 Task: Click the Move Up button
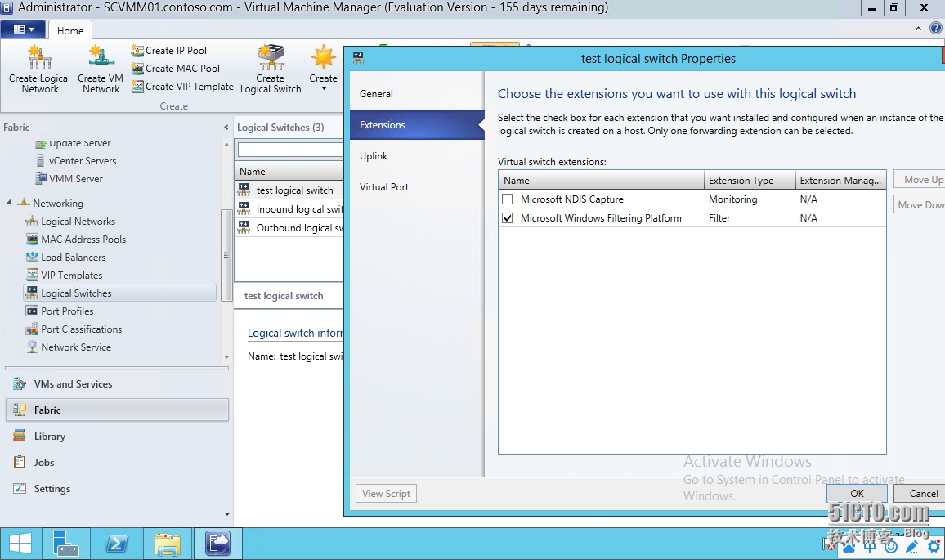pyautogui.click(x=920, y=180)
